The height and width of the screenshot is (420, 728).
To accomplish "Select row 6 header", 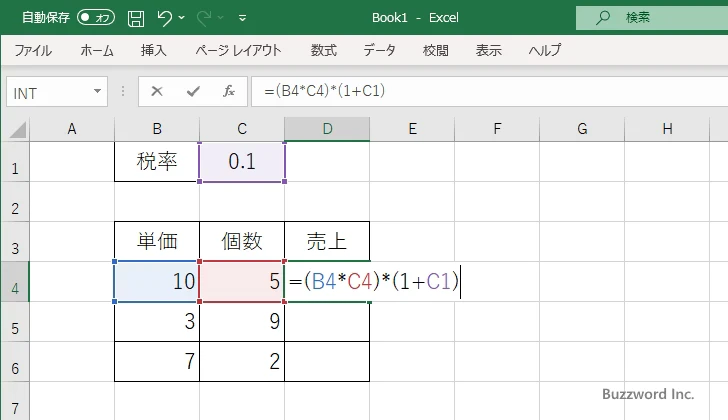I will [x=15, y=362].
